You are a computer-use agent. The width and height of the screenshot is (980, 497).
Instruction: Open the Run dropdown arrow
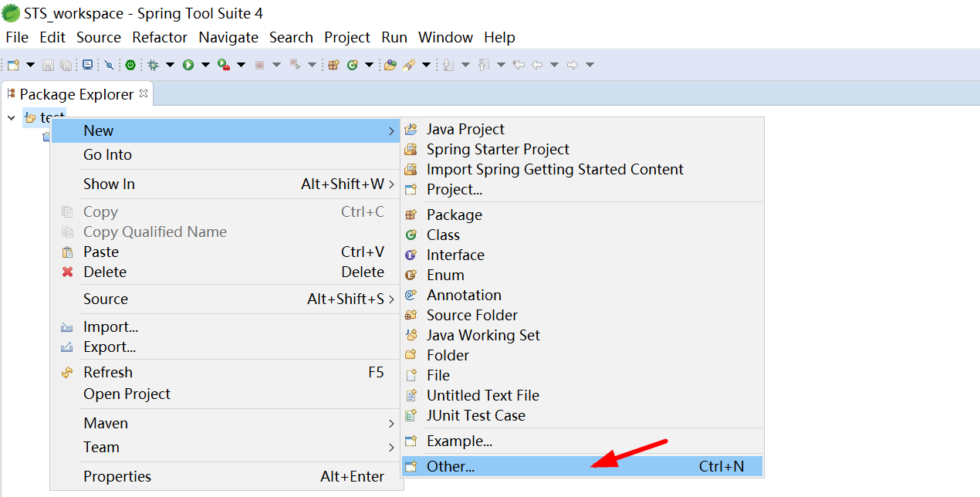pyautogui.click(x=205, y=65)
